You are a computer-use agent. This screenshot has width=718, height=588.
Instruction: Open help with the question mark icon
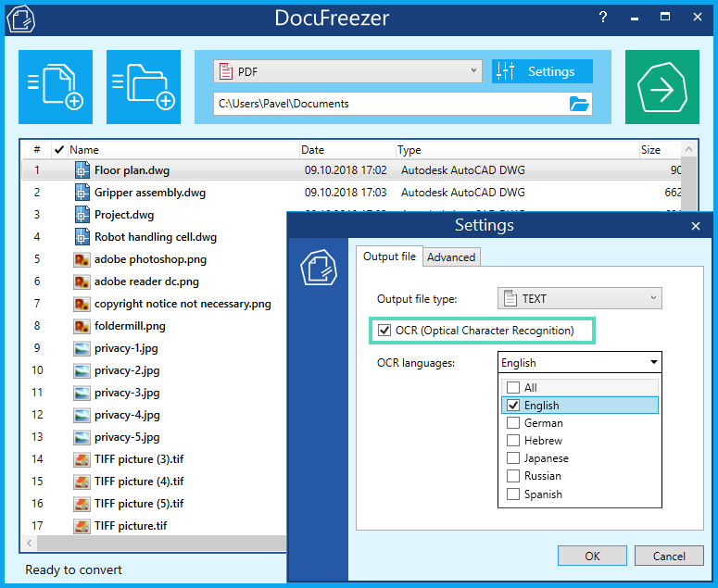pyautogui.click(x=603, y=18)
